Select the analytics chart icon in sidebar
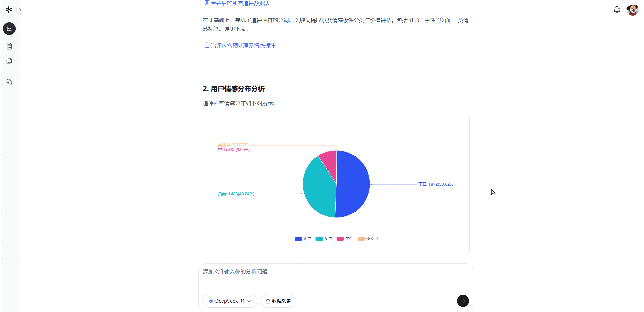The height and width of the screenshot is (312, 644). click(x=9, y=29)
